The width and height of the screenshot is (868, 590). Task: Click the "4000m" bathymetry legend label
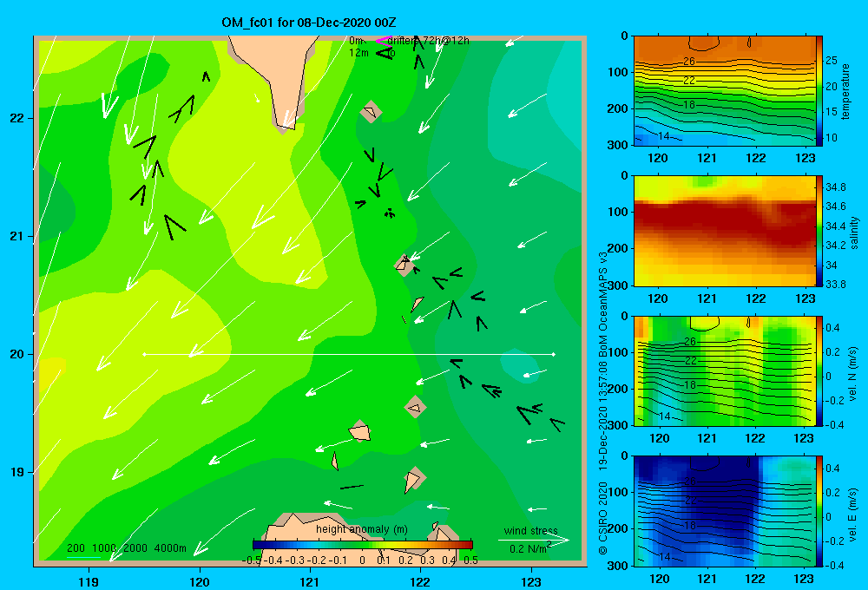coord(170,548)
